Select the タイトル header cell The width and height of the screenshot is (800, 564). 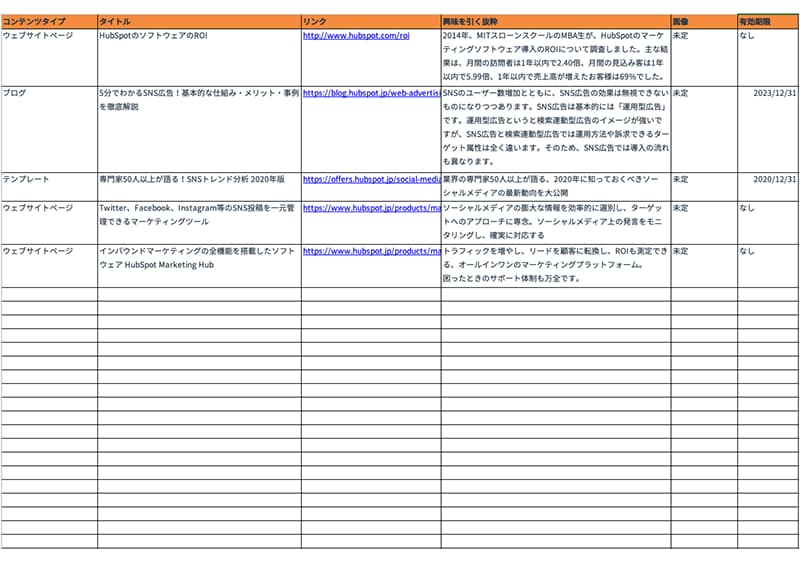coord(199,21)
